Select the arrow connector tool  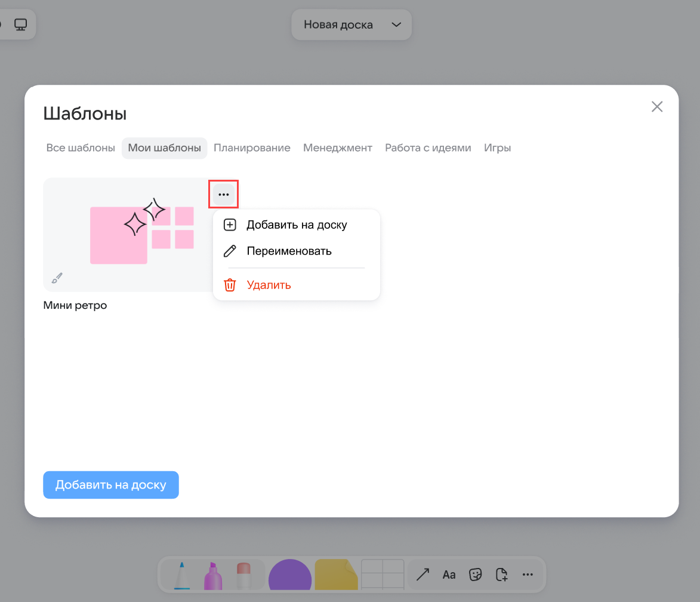(423, 575)
